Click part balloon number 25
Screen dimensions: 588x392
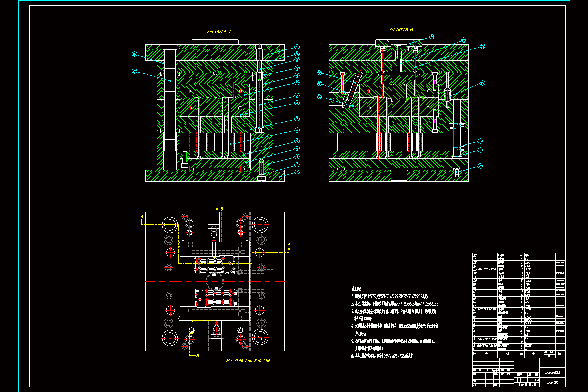(x=464, y=40)
